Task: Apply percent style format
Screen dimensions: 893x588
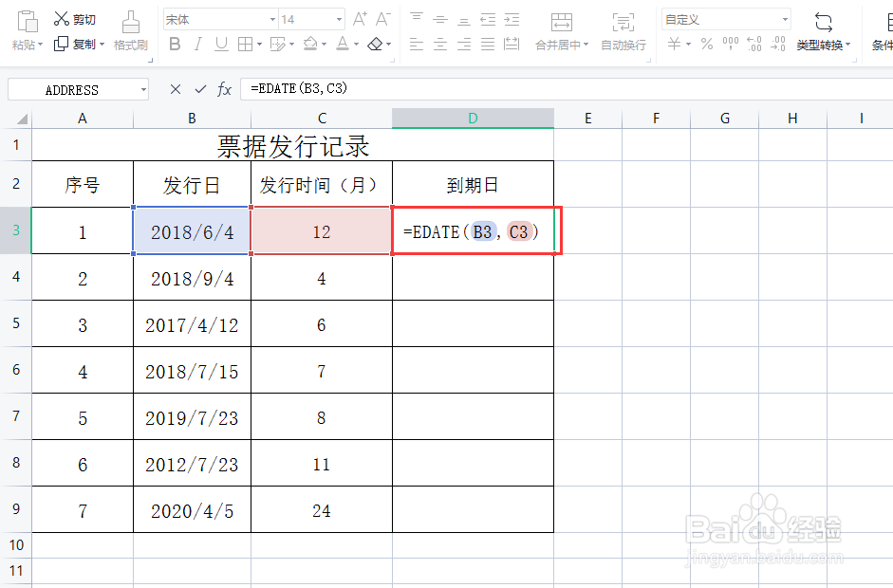Action: tap(707, 44)
